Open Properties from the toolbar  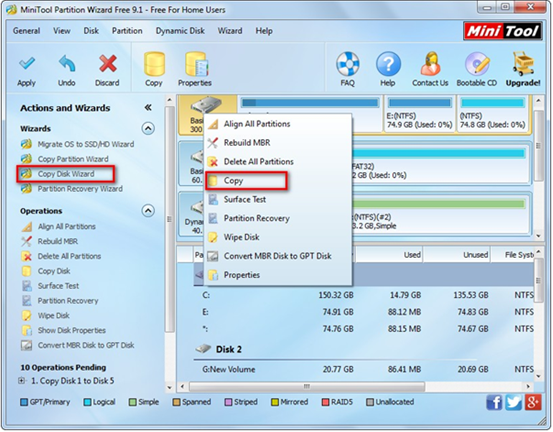pos(195,70)
